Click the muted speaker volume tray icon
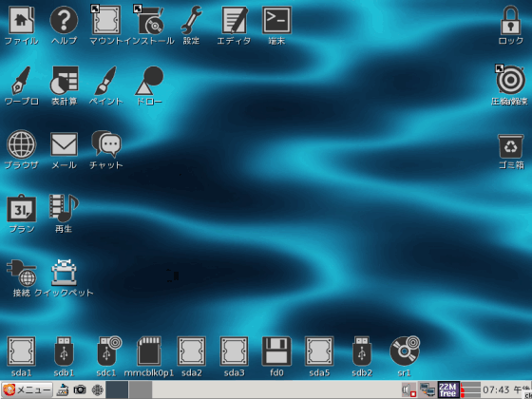 coord(408,389)
